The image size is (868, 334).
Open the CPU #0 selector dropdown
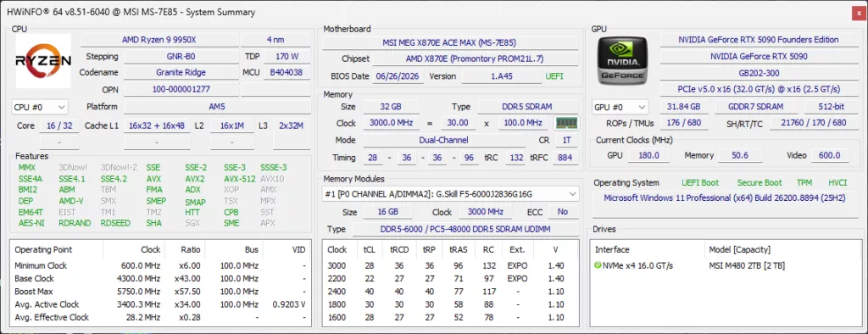(x=40, y=107)
